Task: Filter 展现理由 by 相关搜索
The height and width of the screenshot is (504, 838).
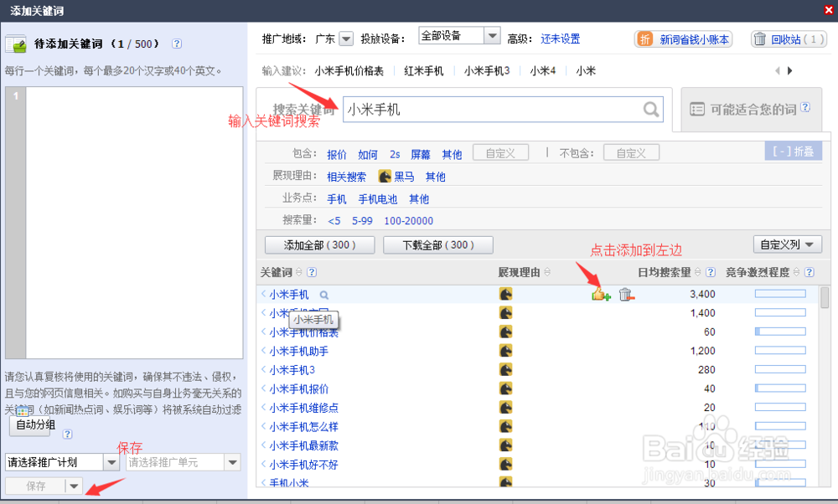Action: point(346,177)
